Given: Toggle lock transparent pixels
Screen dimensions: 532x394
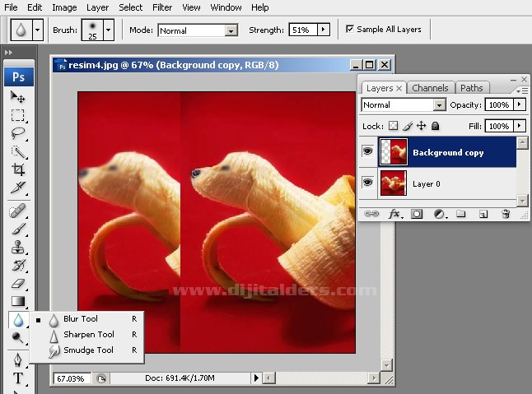Looking at the screenshot, I should point(393,126).
